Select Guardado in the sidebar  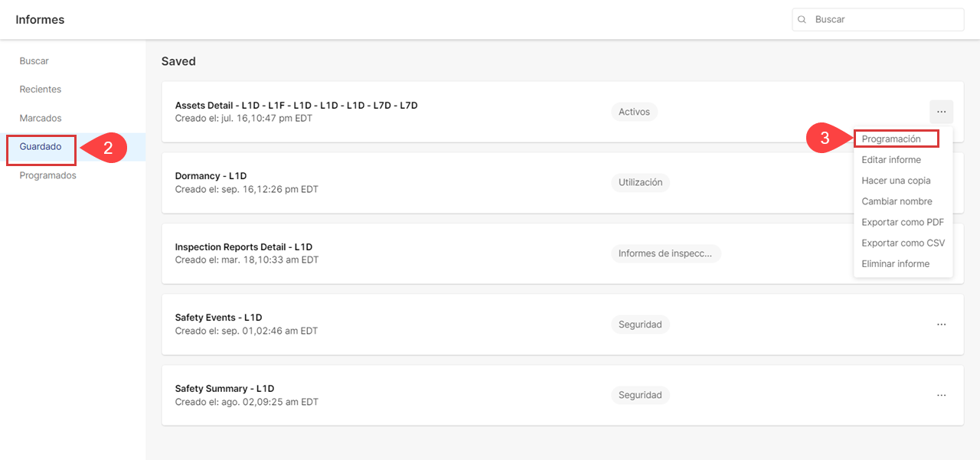41,147
